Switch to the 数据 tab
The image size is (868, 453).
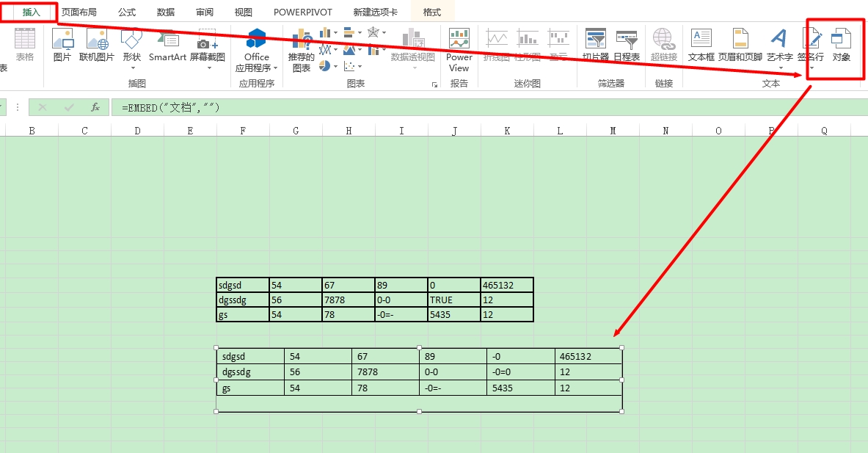coord(166,12)
